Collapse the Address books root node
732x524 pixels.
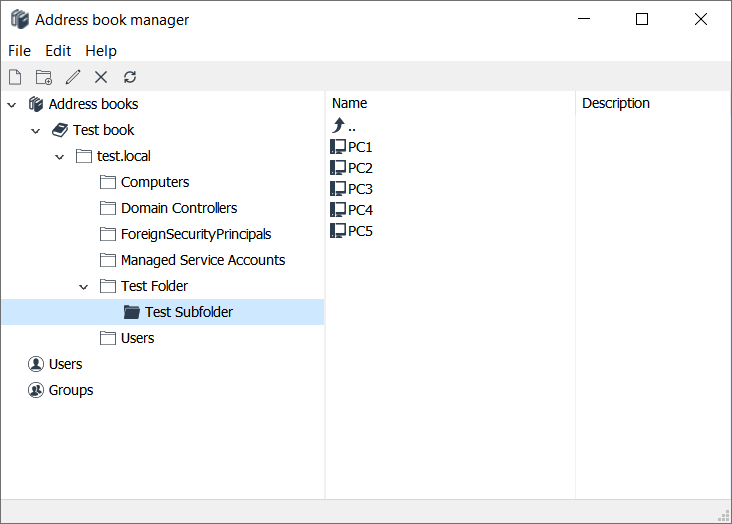coord(12,104)
